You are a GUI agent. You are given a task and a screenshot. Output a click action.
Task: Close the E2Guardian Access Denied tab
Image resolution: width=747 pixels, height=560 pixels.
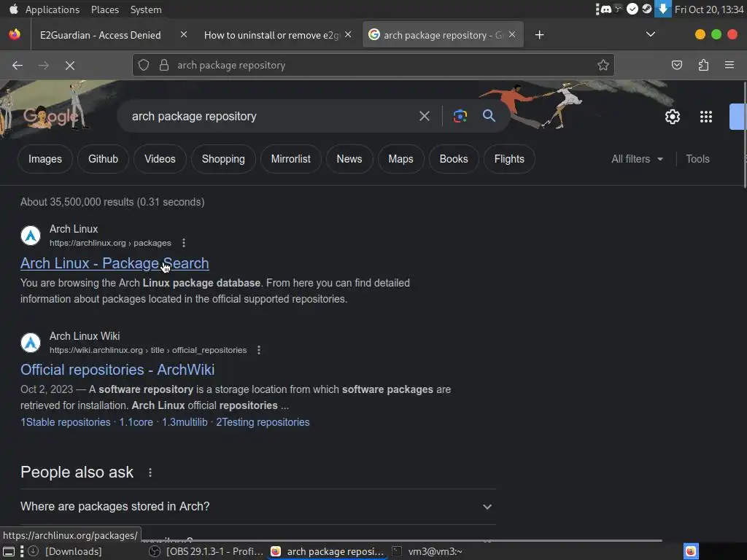(183, 34)
